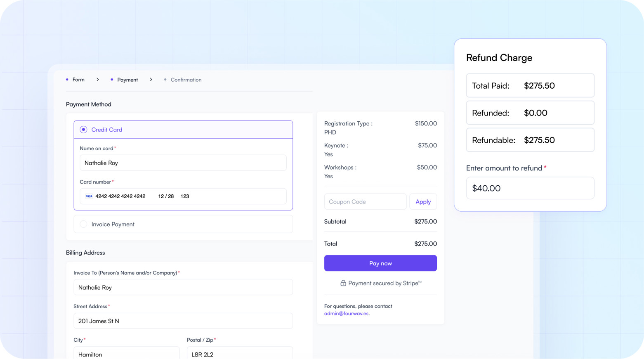Open the admin@fourwav.es email link
The image size is (644, 359).
pyautogui.click(x=346, y=314)
